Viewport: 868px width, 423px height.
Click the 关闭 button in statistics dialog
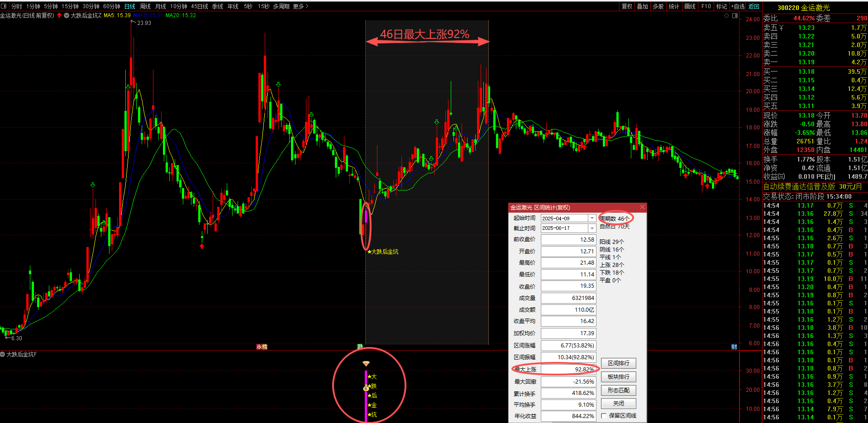tap(619, 403)
